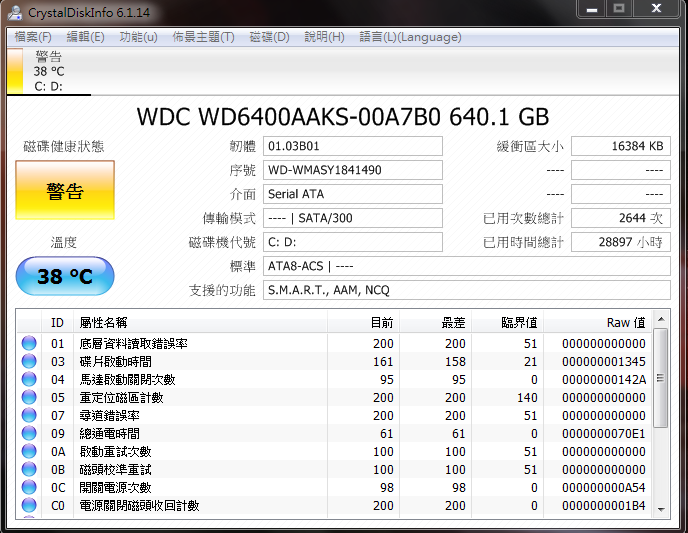The height and width of the screenshot is (533, 688).
Task: Click the 38 °C temperature button
Action: 65,276
